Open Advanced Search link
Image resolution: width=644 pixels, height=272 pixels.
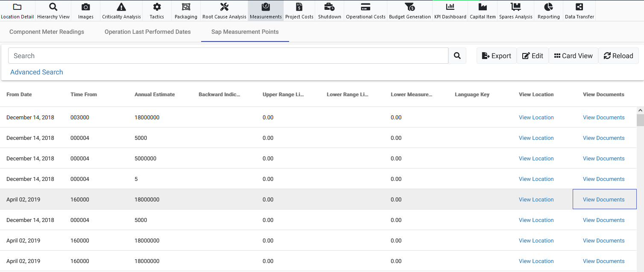[37, 72]
